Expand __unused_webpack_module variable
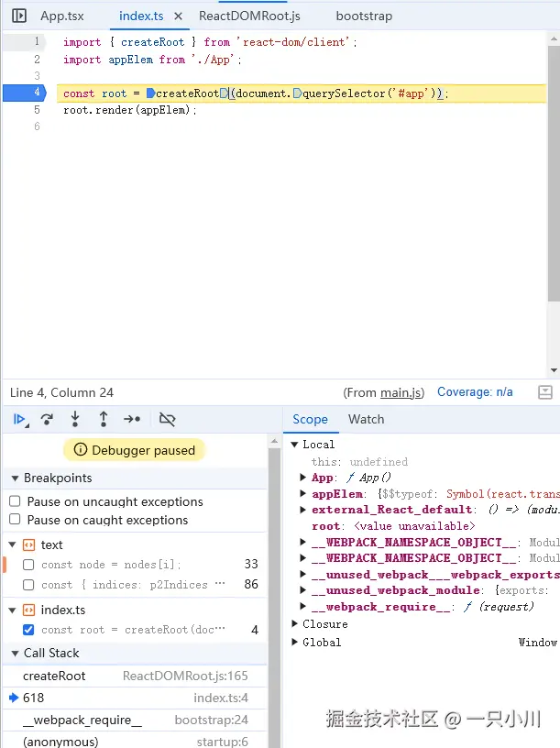 click(x=302, y=590)
